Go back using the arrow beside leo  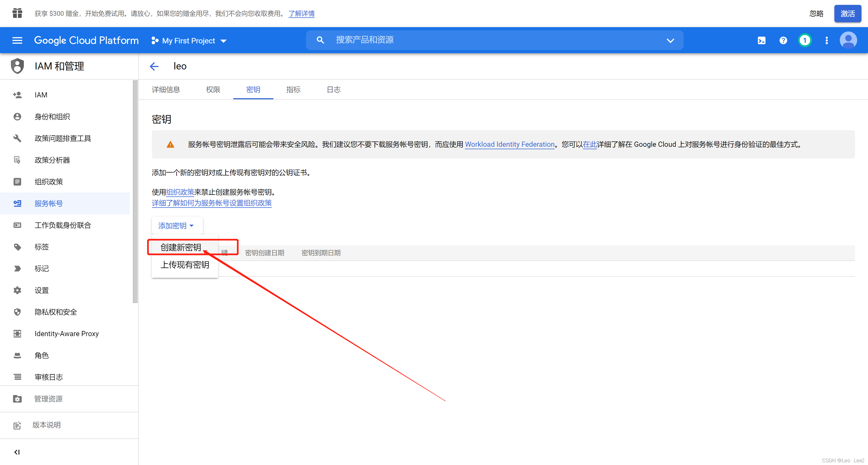pos(154,66)
